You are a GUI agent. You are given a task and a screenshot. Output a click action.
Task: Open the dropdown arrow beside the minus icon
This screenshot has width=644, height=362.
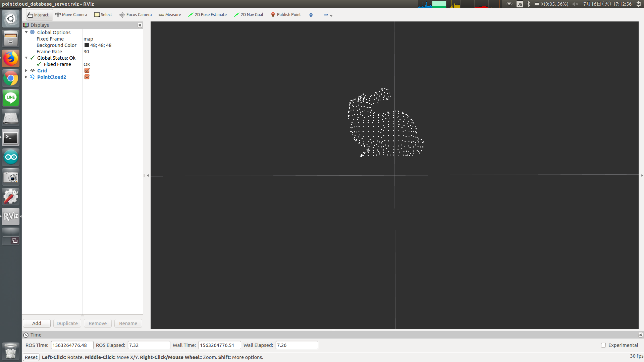(331, 15)
